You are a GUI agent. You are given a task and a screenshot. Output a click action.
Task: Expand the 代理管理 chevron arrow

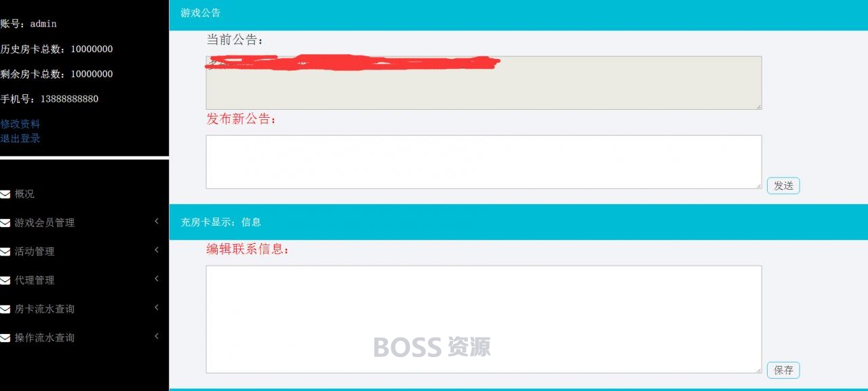tap(157, 279)
